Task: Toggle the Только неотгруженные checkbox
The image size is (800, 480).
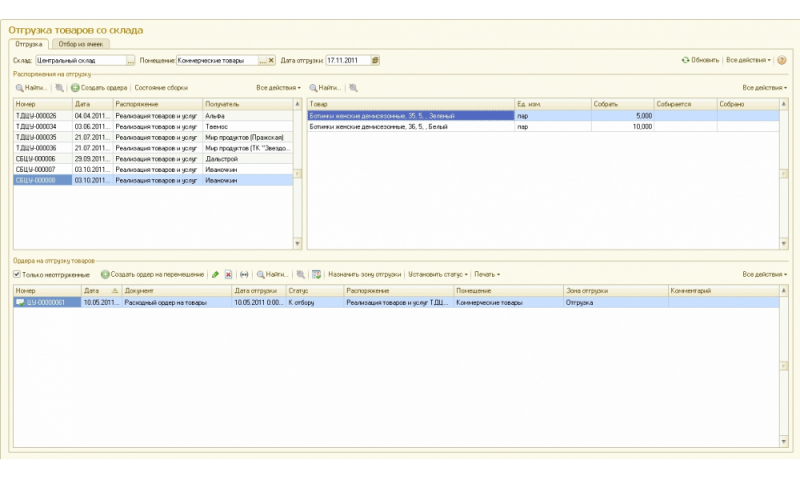Action: coord(17,274)
